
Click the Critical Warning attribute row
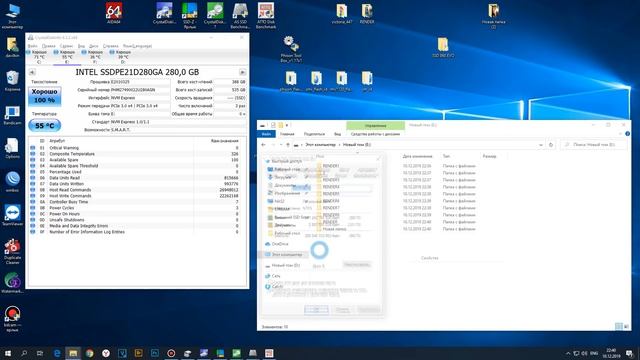pos(137,148)
